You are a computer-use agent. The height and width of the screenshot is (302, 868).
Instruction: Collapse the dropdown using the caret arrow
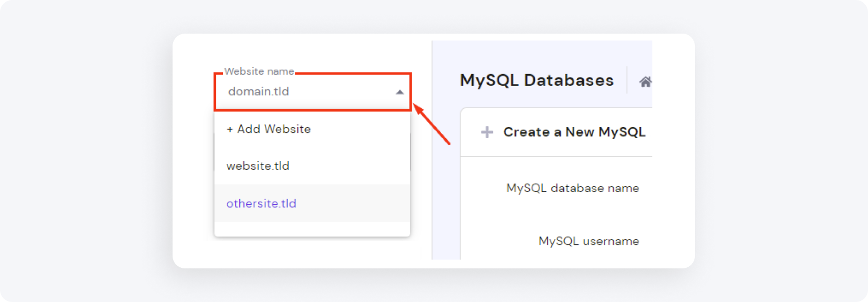(x=400, y=92)
